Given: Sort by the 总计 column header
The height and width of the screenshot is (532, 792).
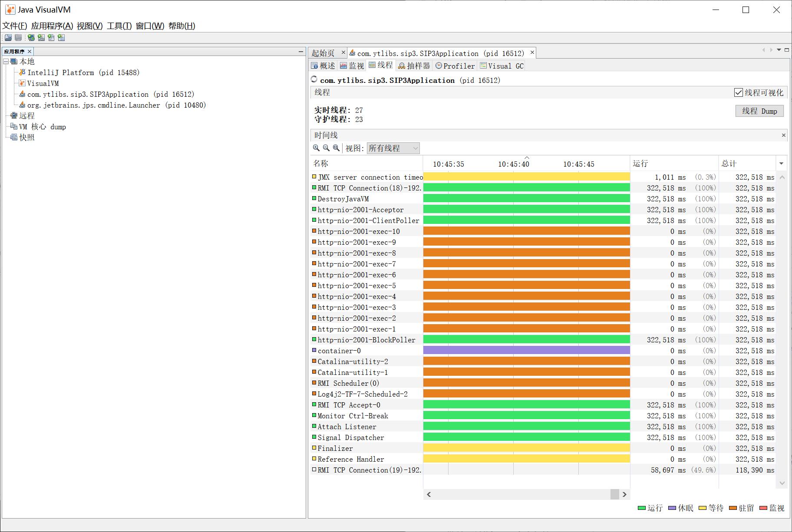Looking at the screenshot, I should (x=747, y=164).
